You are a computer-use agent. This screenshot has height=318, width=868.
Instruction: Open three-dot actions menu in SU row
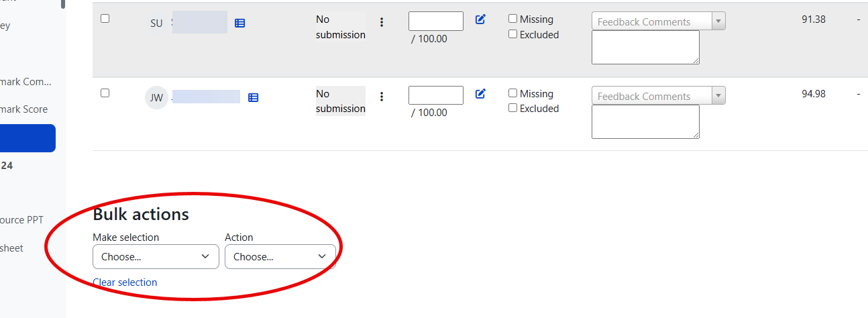(382, 22)
